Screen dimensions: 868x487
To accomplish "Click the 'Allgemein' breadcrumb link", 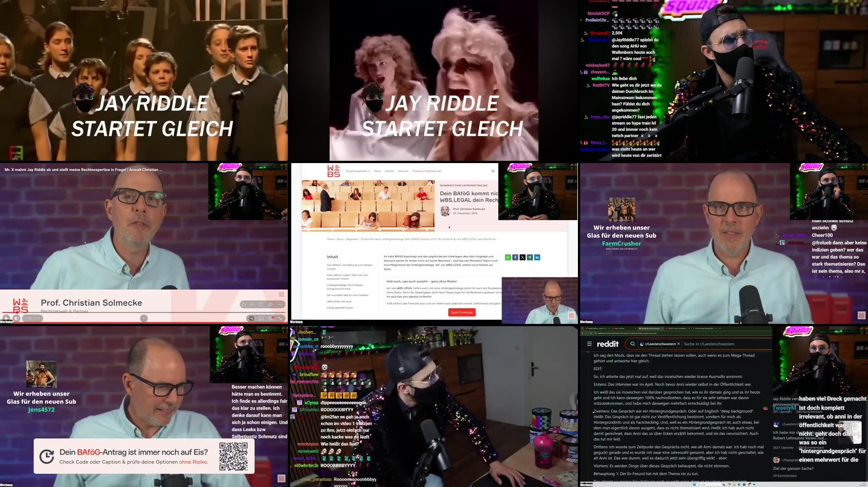I will [x=352, y=239].
